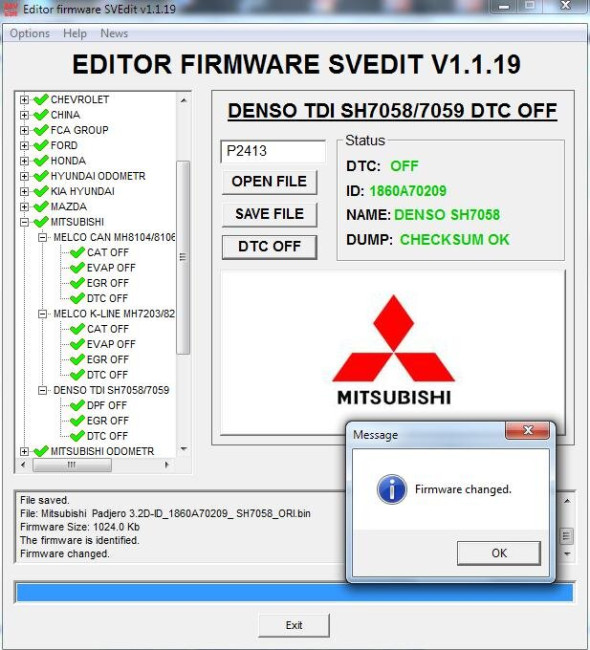Click the checkmark beside MITSUBISHI ODOMETR
The image size is (590, 650).
41,451
